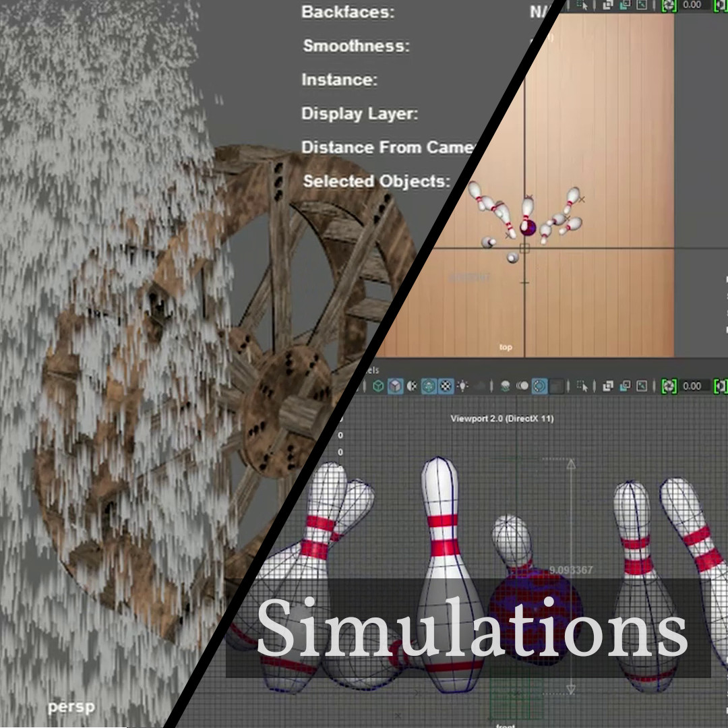Viewport: 728px width, 728px height.
Task: Click the persp camera label
Action: pyautogui.click(x=69, y=707)
